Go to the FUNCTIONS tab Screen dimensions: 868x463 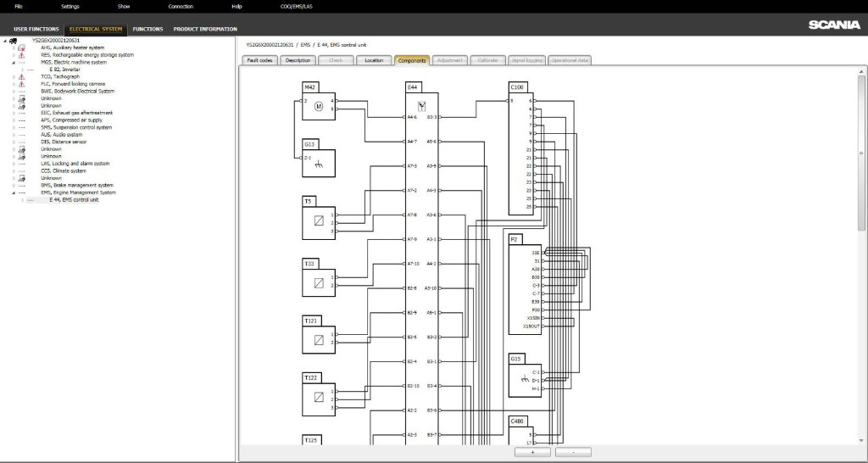(147, 30)
